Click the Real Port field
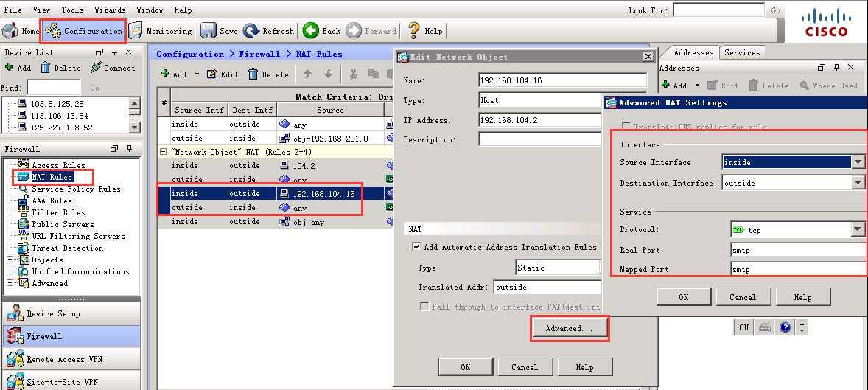 point(798,251)
